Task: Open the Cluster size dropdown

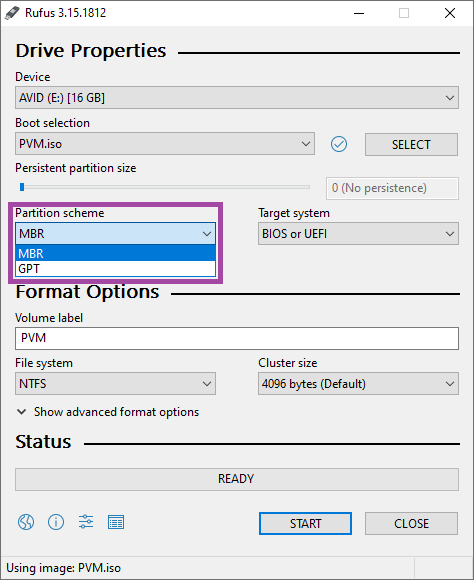Action: click(358, 384)
